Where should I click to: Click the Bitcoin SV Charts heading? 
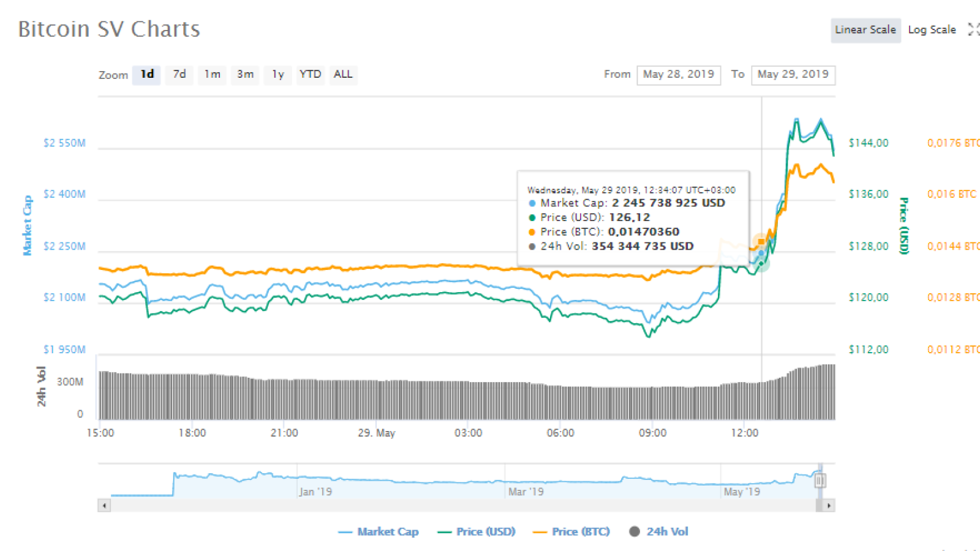[109, 29]
